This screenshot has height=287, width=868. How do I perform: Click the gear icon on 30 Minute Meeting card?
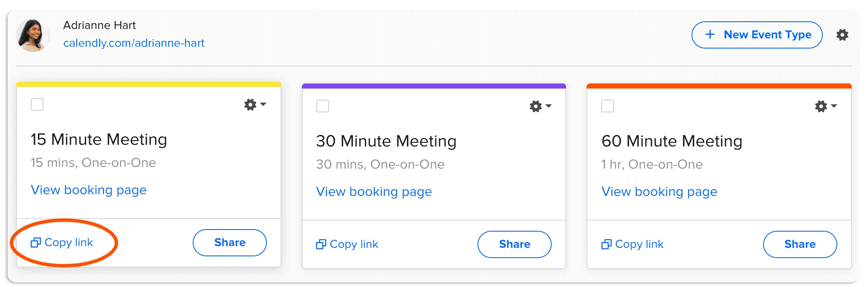535,106
